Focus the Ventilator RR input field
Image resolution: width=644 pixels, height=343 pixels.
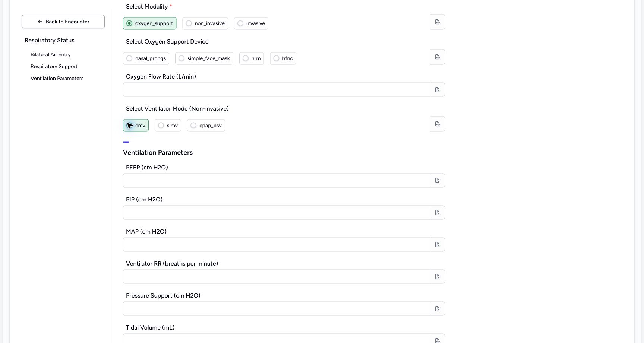(x=277, y=277)
